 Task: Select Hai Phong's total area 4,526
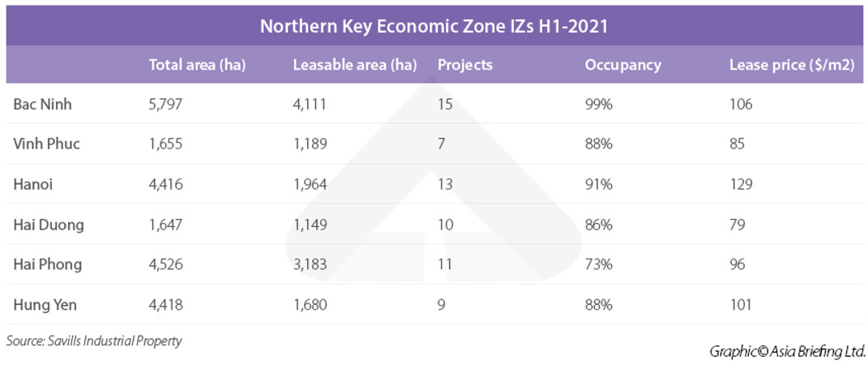(165, 264)
